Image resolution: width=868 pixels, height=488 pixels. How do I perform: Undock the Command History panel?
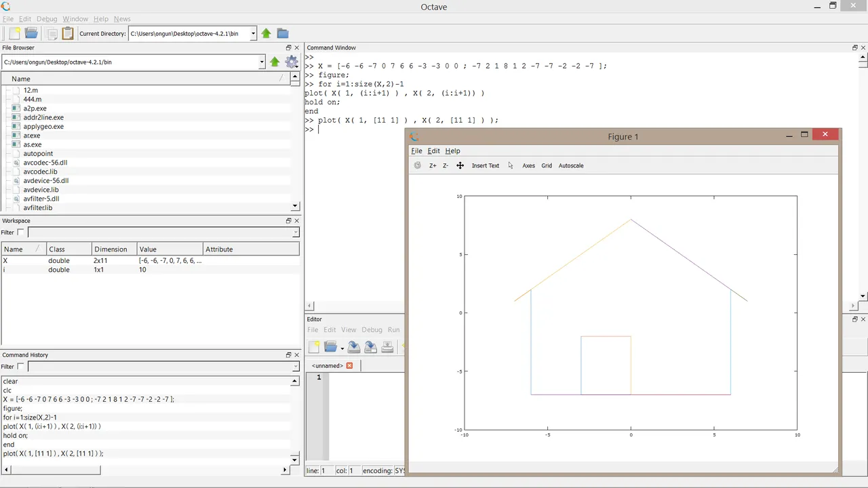(x=288, y=354)
